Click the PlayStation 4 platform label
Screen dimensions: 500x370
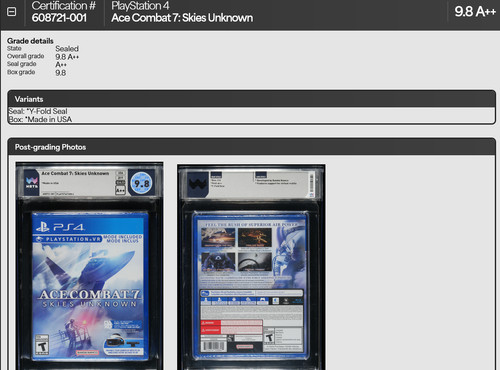(x=140, y=6)
